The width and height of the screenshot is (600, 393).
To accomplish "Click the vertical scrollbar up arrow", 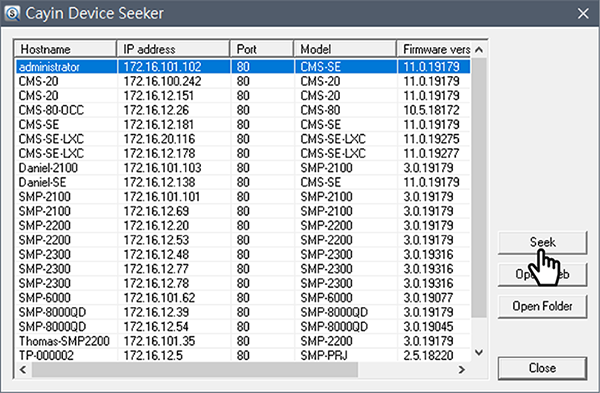I will pyautogui.click(x=479, y=50).
